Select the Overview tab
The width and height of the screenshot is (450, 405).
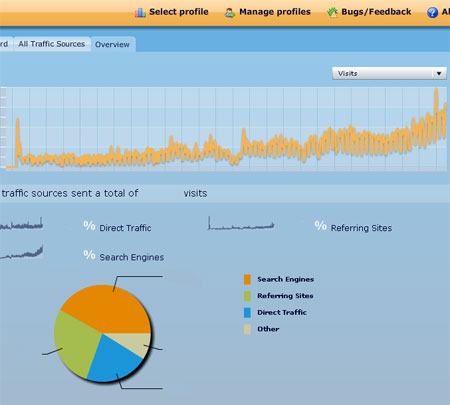pyautogui.click(x=112, y=44)
